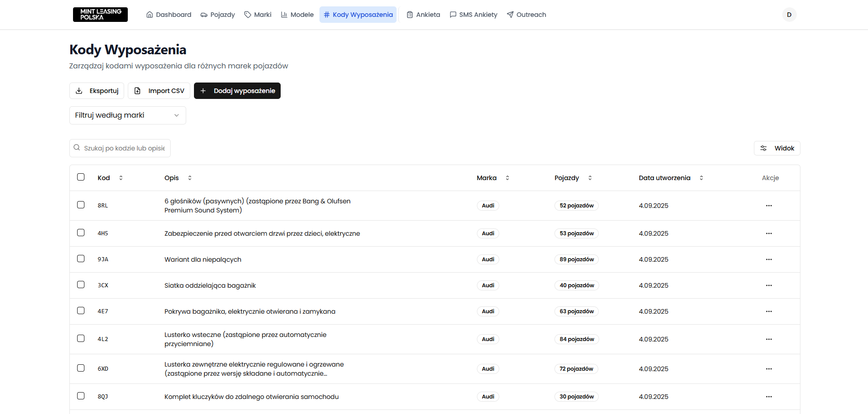Open actions menu for code 8QJ
The height and width of the screenshot is (414, 868).
(x=769, y=397)
